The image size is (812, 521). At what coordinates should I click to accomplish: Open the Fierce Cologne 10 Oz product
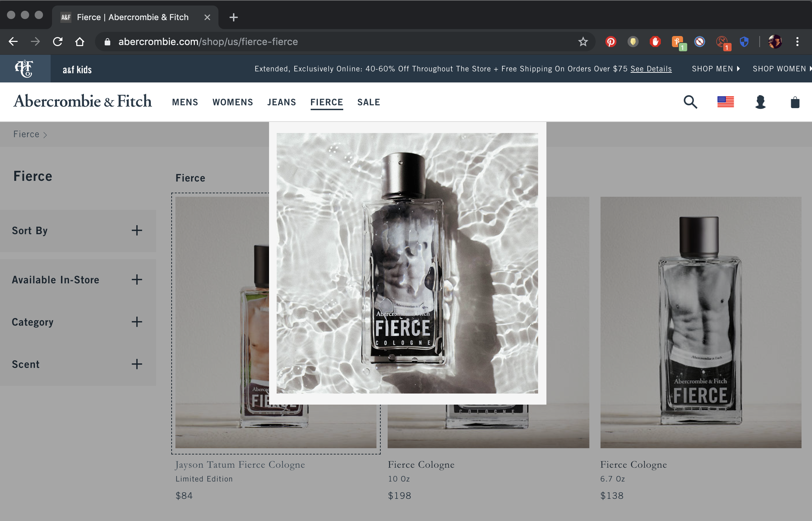(x=421, y=465)
